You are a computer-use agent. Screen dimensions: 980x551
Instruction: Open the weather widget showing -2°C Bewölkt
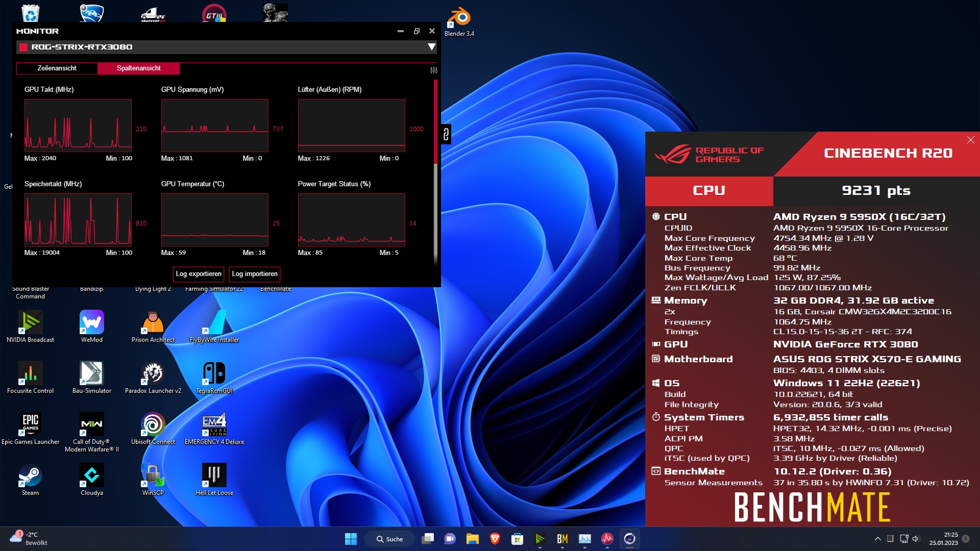[x=29, y=539]
